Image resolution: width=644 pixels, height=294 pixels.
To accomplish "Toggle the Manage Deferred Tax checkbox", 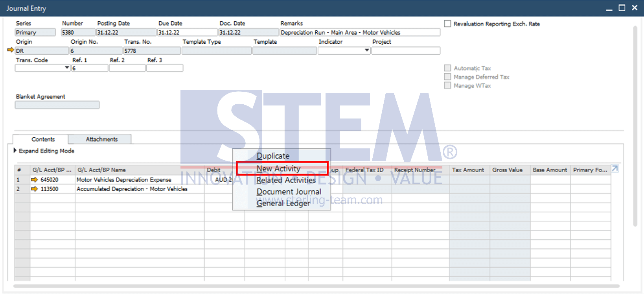I will (x=447, y=77).
